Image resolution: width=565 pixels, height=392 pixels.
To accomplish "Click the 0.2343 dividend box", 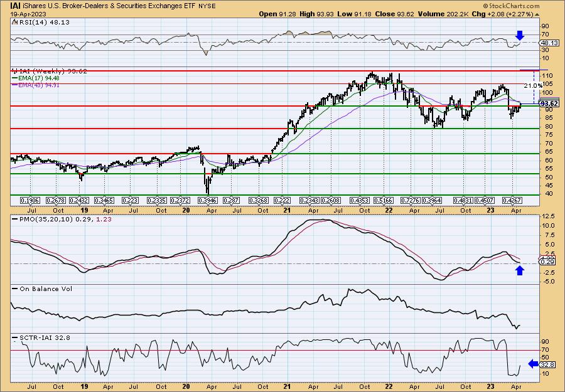I will (x=310, y=201).
